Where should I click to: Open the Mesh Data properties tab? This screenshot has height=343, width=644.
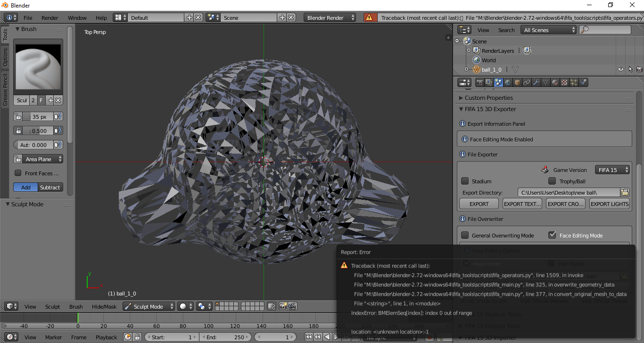[545, 82]
